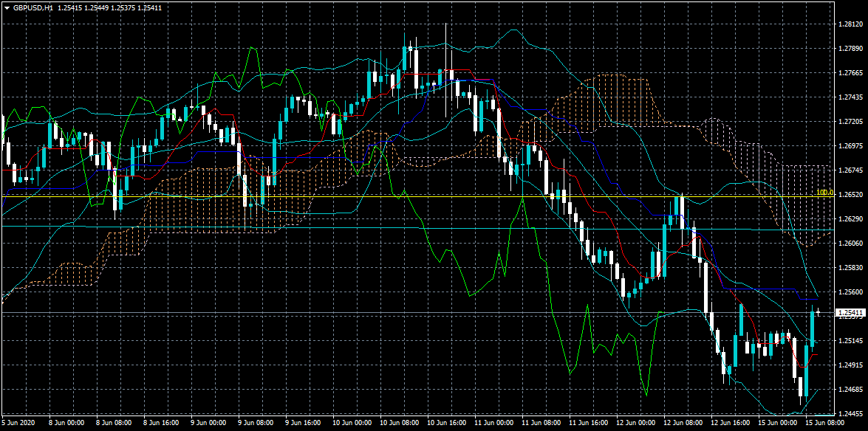Click the GBPUSD,H1 symbol title
The height and width of the screenshot is (431, 868).
32,8
